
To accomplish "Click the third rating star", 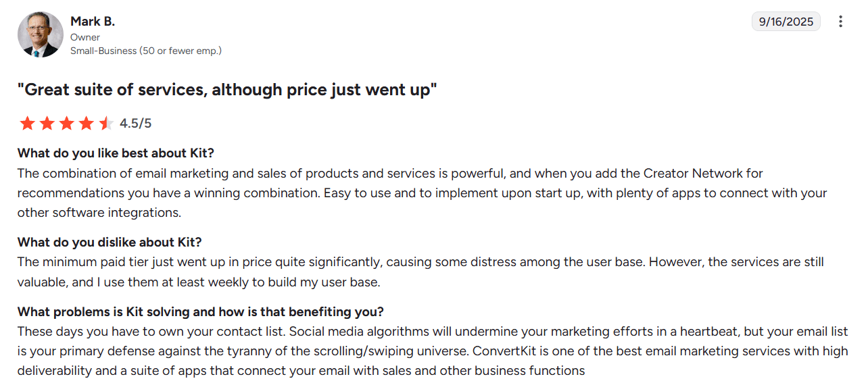I will pyautogui.click(x=66, y=123).
